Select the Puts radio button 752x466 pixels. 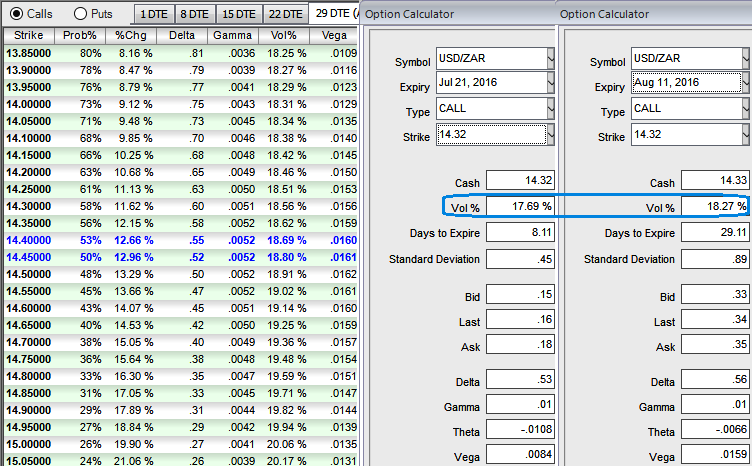80,14
